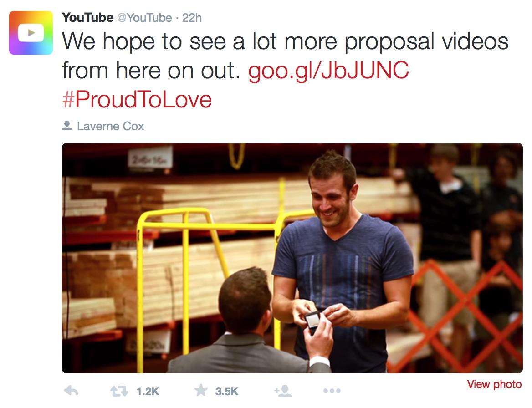This screenshot has width=532, height=408.
Task: Follow the goo.gl/JbJUNC link
Action: [x=328, y=71]
